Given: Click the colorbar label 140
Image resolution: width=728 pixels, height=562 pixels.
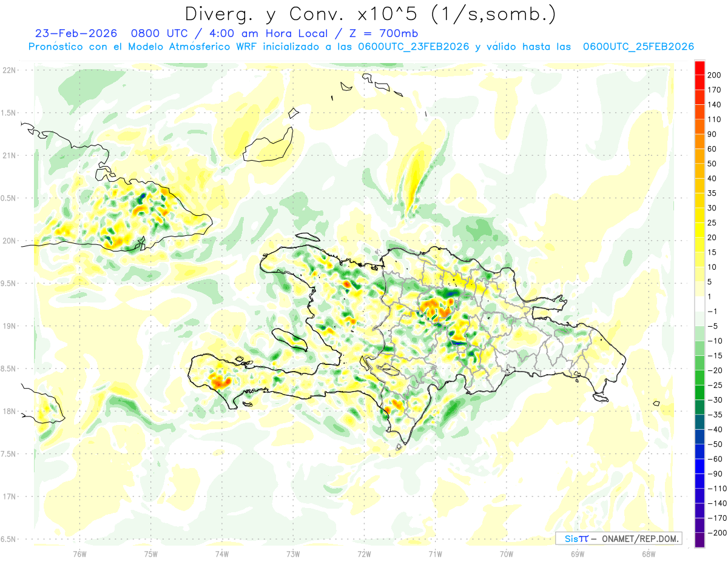Looking at the screenshot, I should 715,104.
